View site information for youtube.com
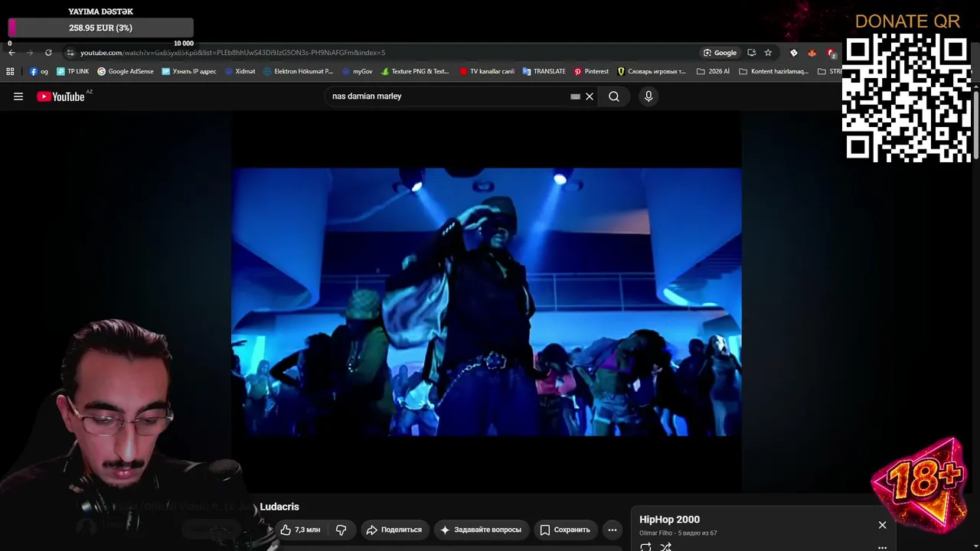The image size is (980, 551). (x=70, y=53)
